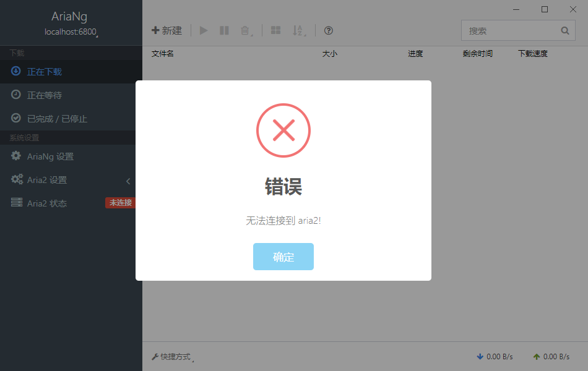This screenshot has height=371, width=588.
Task: Maximize the AriaNg window
Action: tap(545, 9)
